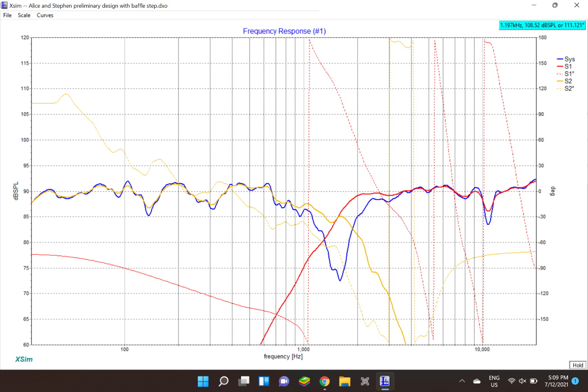The width and height of the screenshot is (588, 392).
Task: Click the XSim logo text
Action: tap(24, 359)
